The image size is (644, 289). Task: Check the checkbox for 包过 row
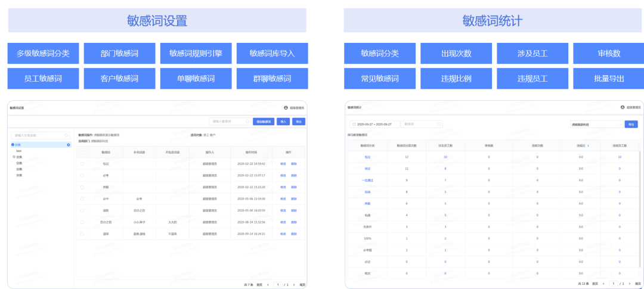pos(82,163)
